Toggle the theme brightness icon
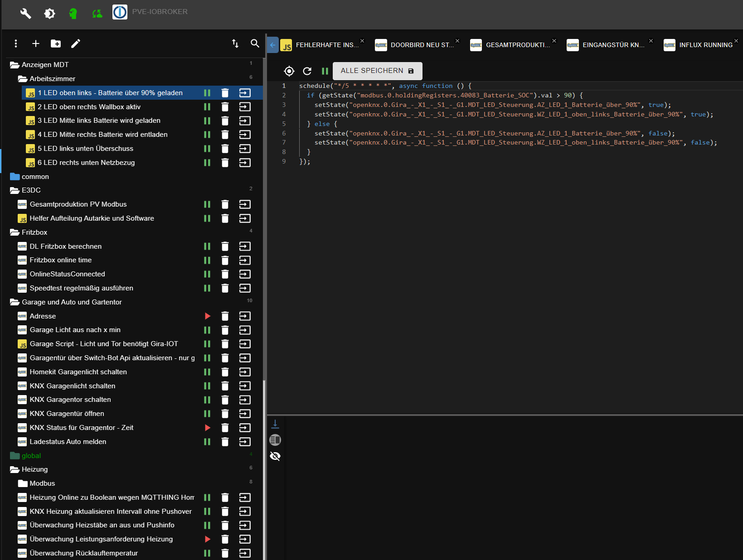The width and height of the screenshot is (743, 560). [49, 14]
